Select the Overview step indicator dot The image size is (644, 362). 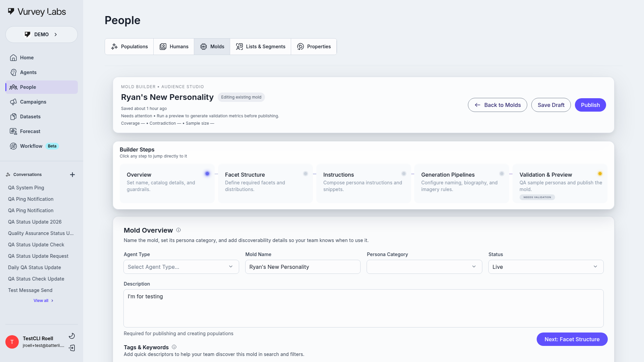207,174
